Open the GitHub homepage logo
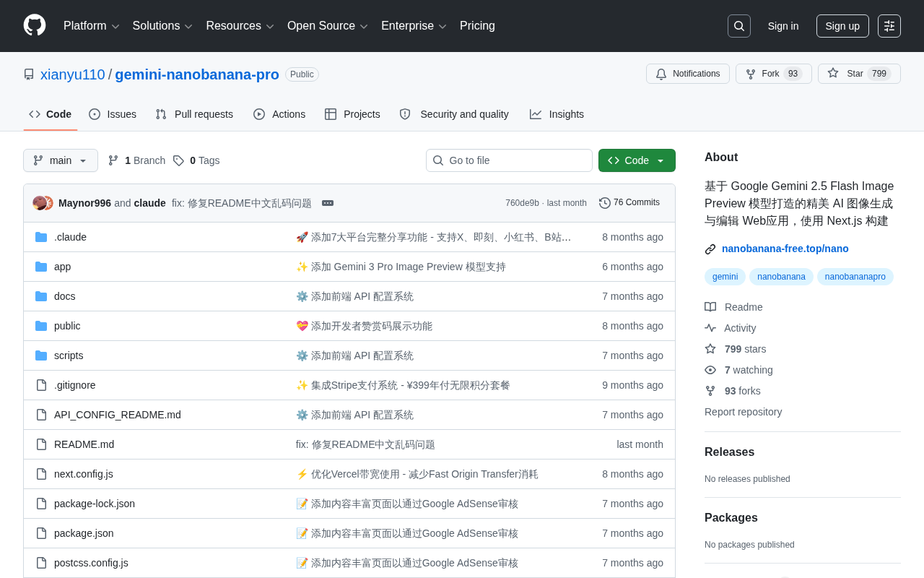This screenshot has height=578, width=924. 35,25
